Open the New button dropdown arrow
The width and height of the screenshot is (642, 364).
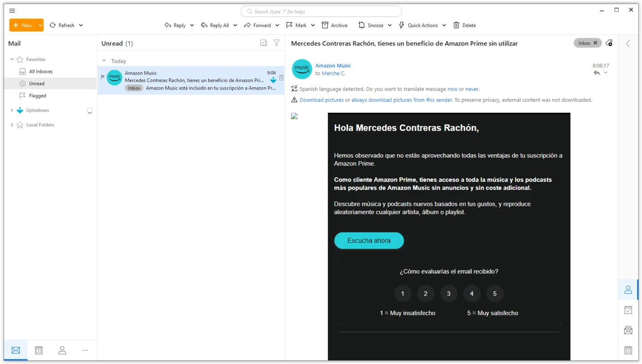(40, 25)
